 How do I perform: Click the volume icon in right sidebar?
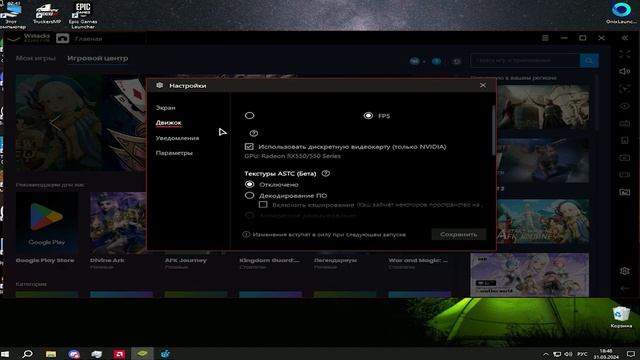(624, 71)
